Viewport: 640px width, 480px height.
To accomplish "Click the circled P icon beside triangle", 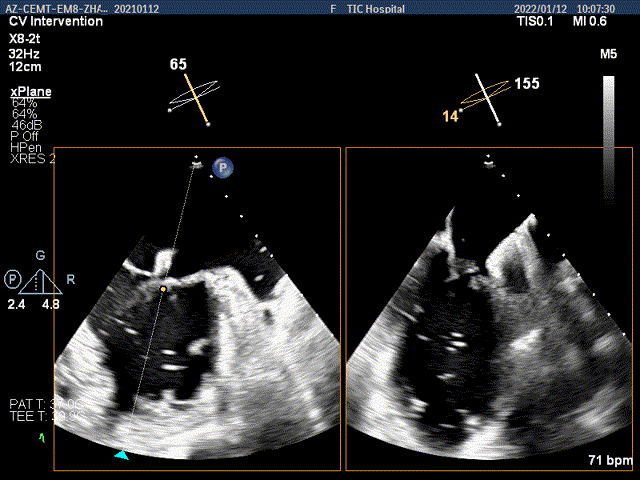I will [x=12, y=278].
